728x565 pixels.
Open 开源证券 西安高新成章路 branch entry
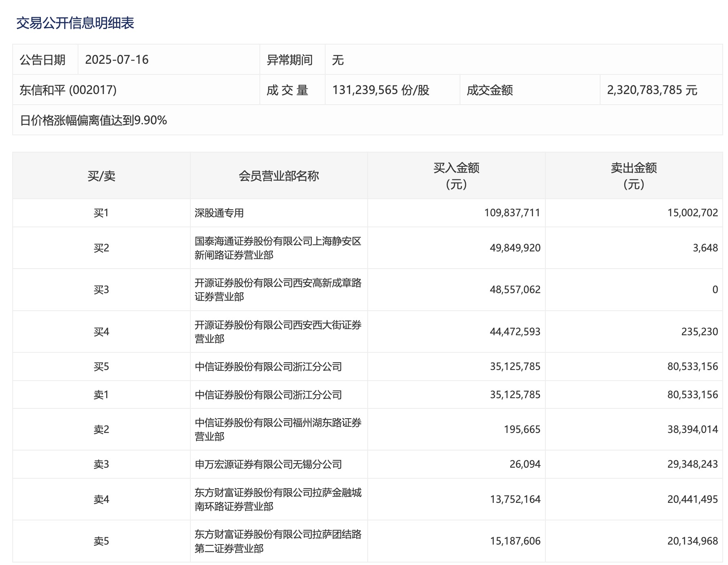pos(278,290)
